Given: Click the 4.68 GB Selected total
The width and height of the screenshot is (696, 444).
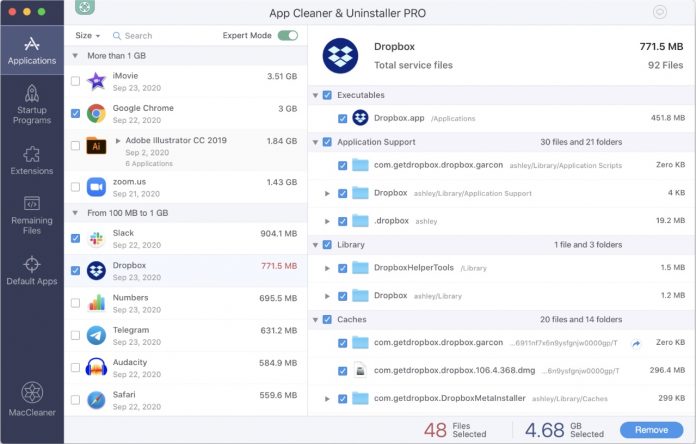Looking at the screenshot, I should pyautogui.click(x=564, y=430).
